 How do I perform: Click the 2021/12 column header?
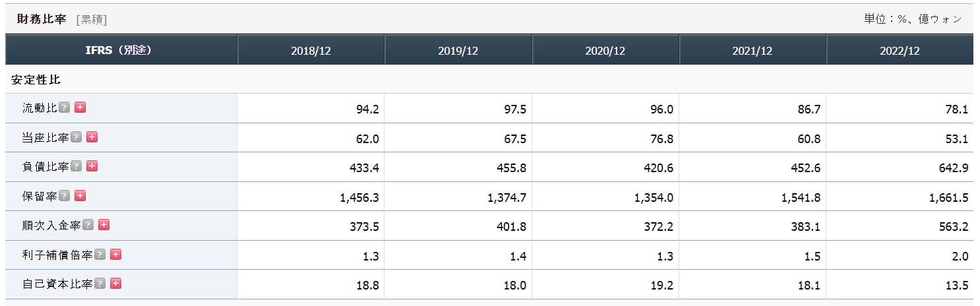[752, 50]
